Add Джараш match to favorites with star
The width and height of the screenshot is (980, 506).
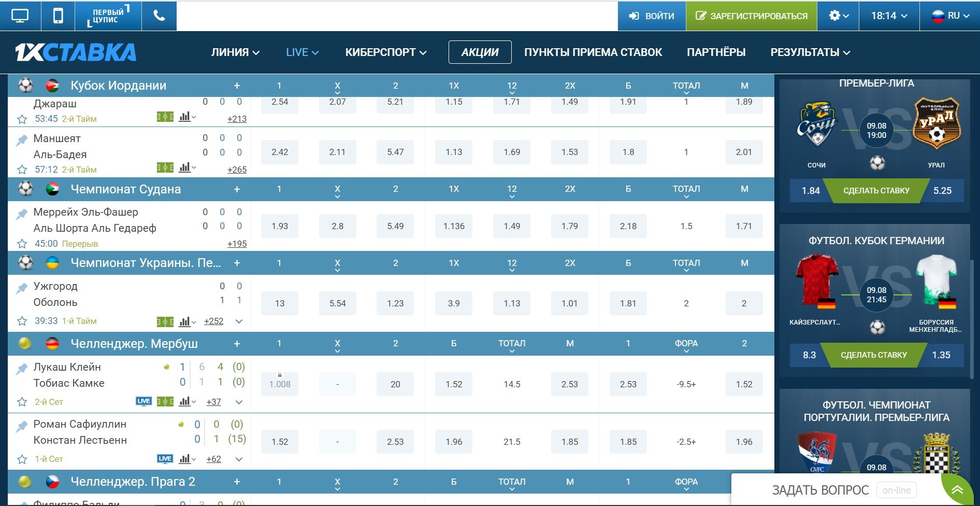coord(22,119)
